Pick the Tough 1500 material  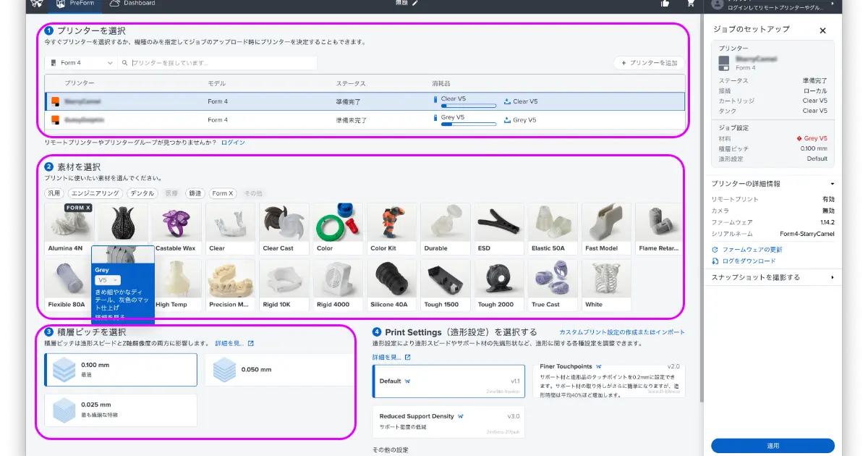445,284
